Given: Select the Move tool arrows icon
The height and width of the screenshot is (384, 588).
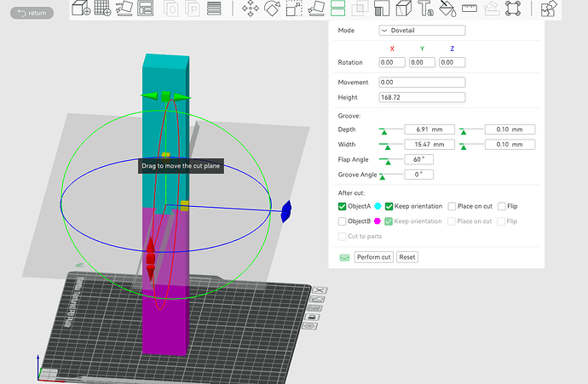Looking at the screenshot, I should tap(251, 9).
